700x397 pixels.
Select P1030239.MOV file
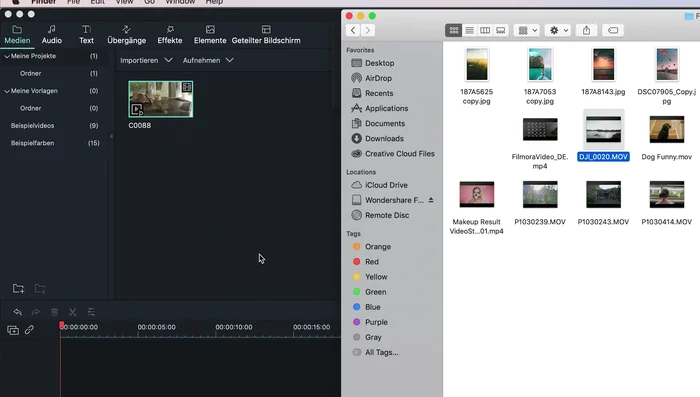[x=540, y=203]
